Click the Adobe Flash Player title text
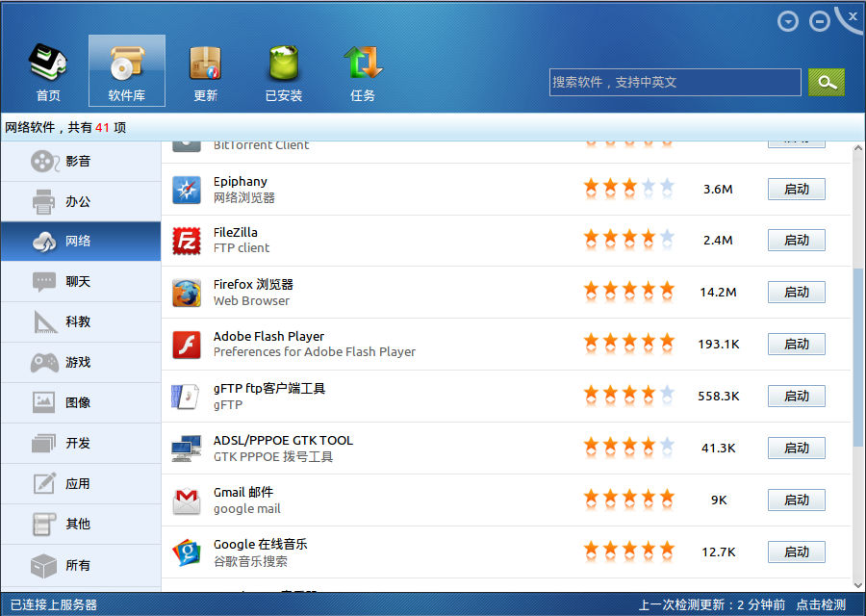866x616 pixels. pos(268,337)
